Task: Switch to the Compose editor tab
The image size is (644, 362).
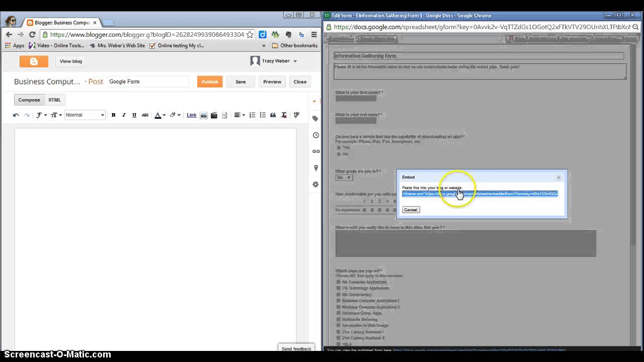Action: click(29, 100)
